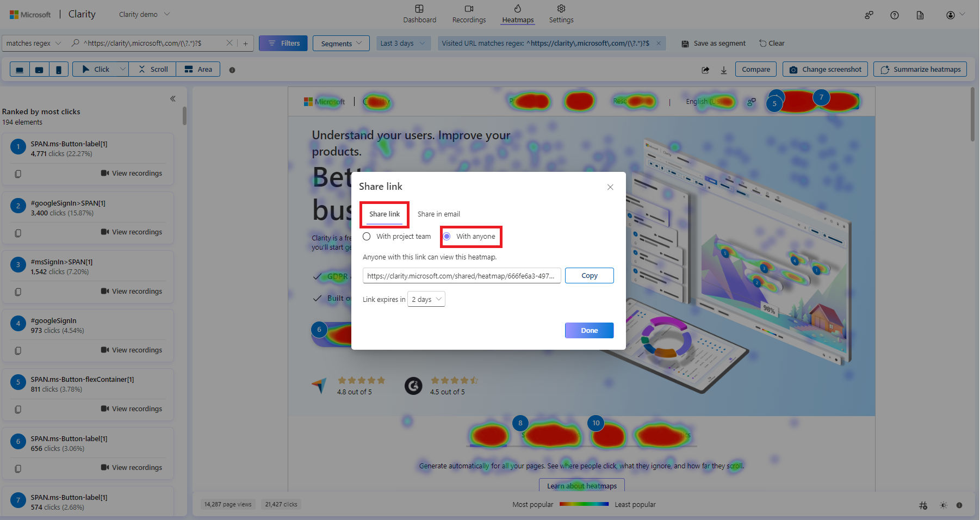Go to the Dashboard tab

(419, 14)
